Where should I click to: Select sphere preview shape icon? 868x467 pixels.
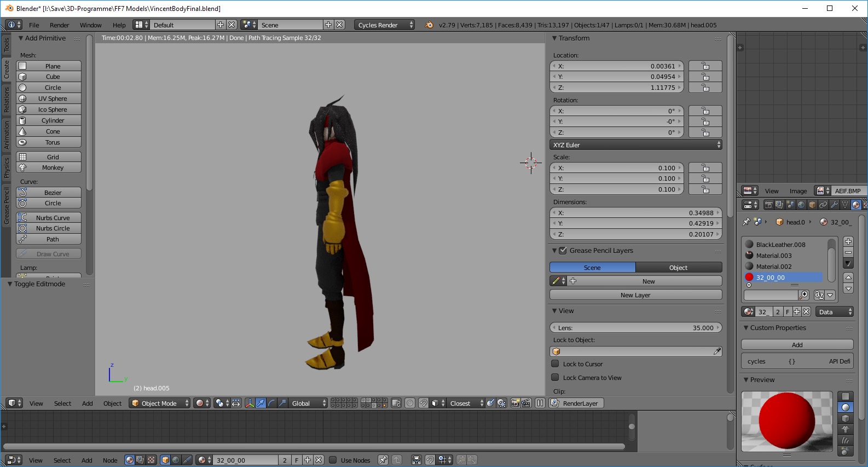[846, 407]
